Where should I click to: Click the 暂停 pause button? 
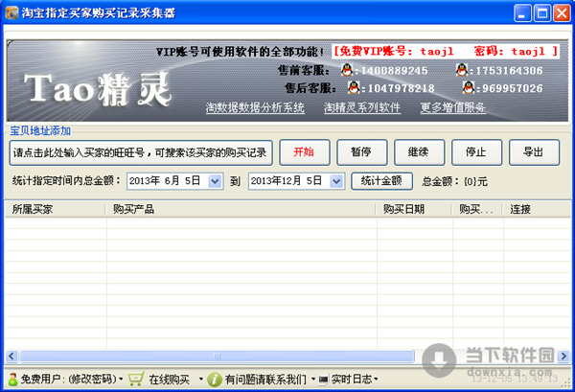click(362, 152)
